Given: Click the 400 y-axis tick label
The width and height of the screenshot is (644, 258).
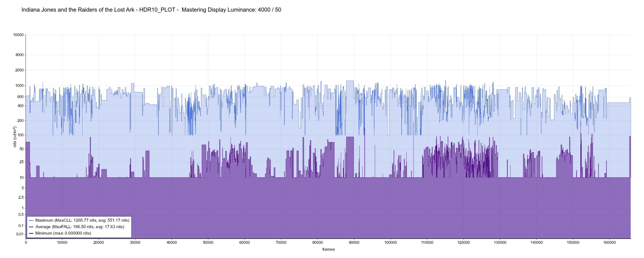Looking at the screenshot, I should [x=20, y=106].
